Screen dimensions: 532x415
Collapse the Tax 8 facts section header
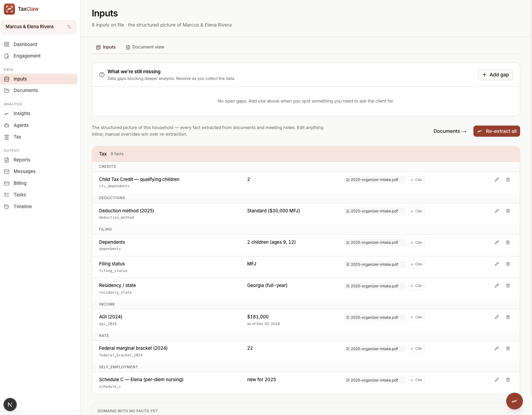306,154
